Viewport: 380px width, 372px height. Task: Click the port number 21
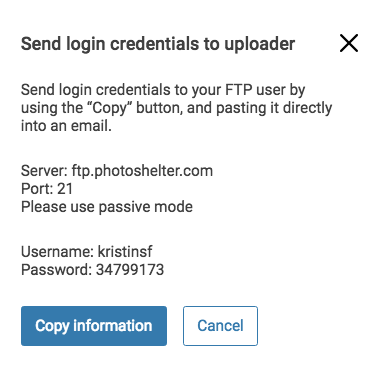65,189
